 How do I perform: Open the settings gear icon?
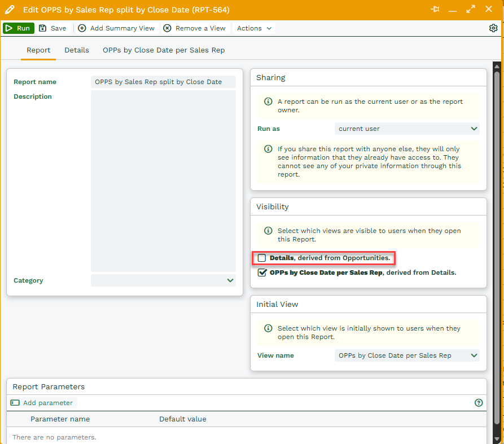pos(493,28)
